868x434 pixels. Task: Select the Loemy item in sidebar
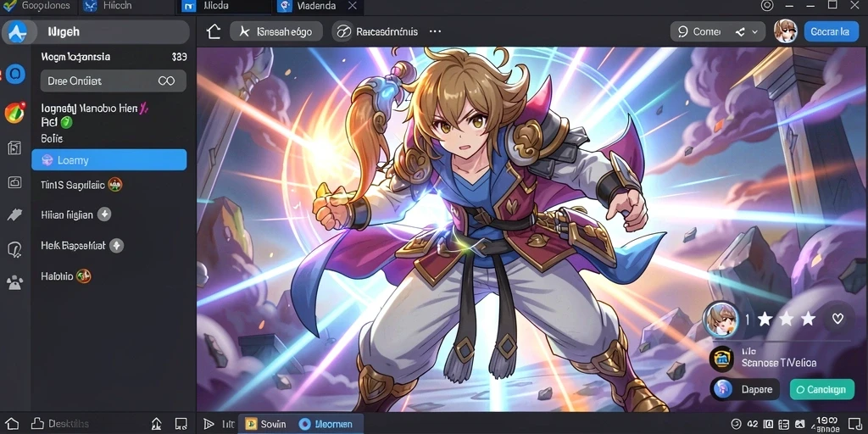point(109,160)
